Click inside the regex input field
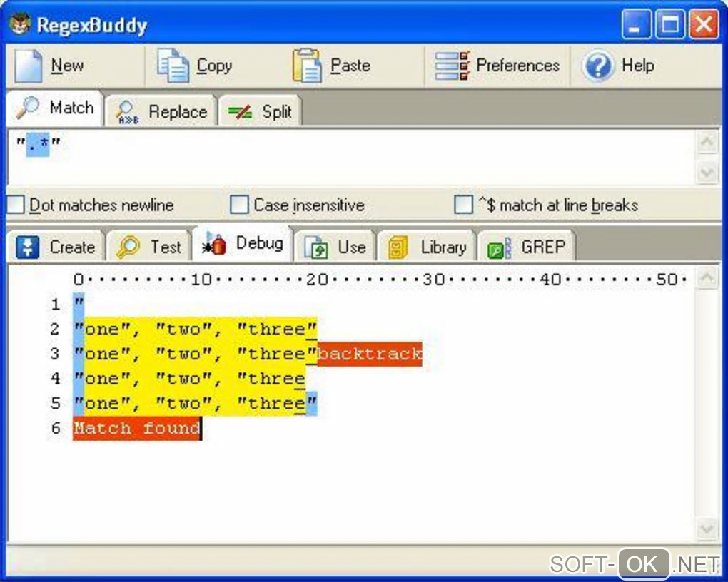This screenshot has width=728, height=582. click(351, 158)
